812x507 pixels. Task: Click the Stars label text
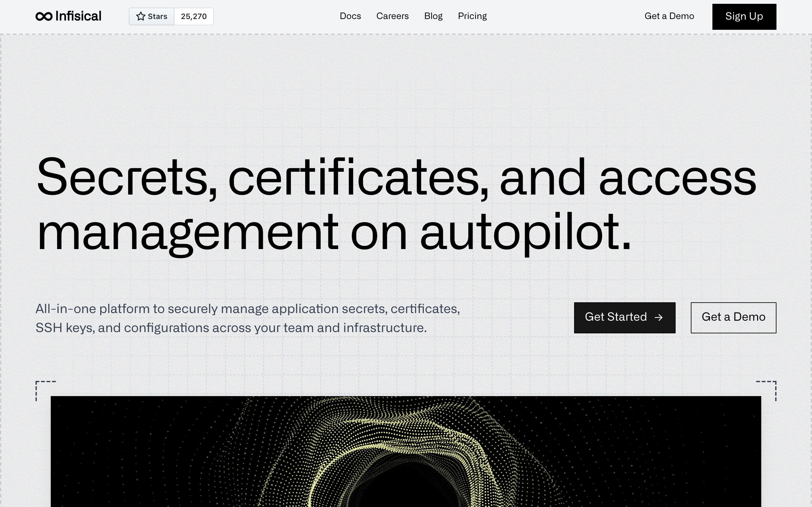[x=157, y=16]
